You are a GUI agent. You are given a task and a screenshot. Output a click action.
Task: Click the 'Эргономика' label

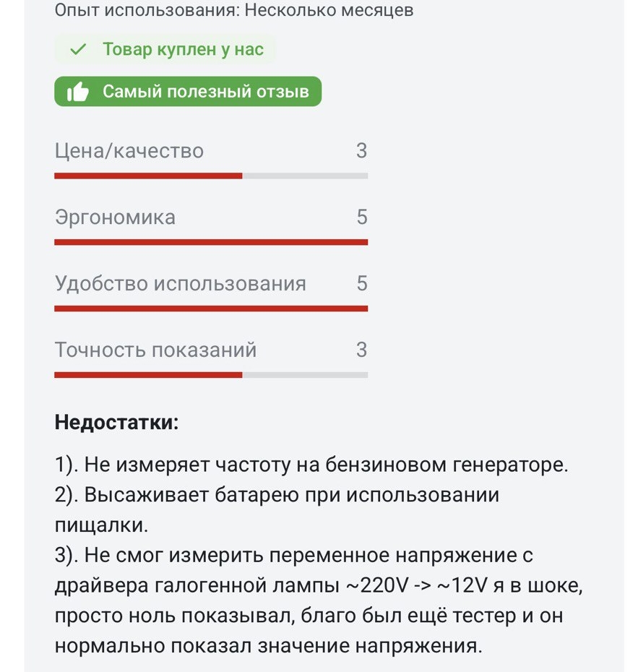pos(115,217)
